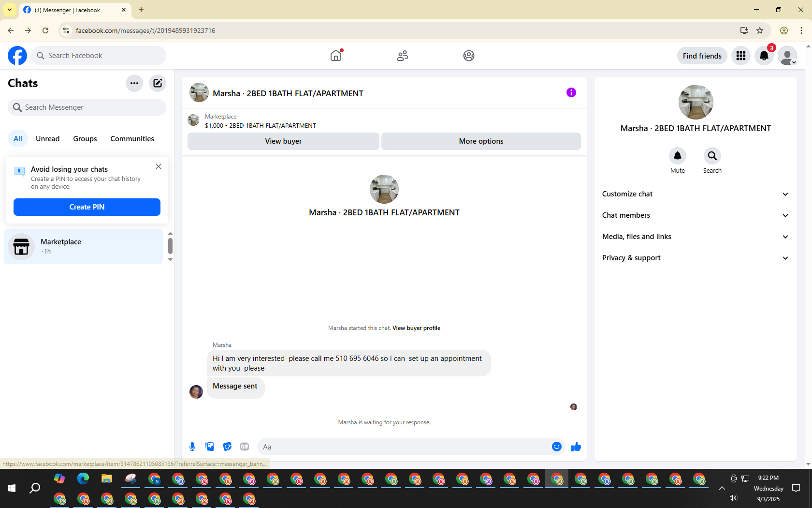The height and width of the screenshot is (508, 812).
Task: Expand Media, files and links section
Action: tap(696, 237)
